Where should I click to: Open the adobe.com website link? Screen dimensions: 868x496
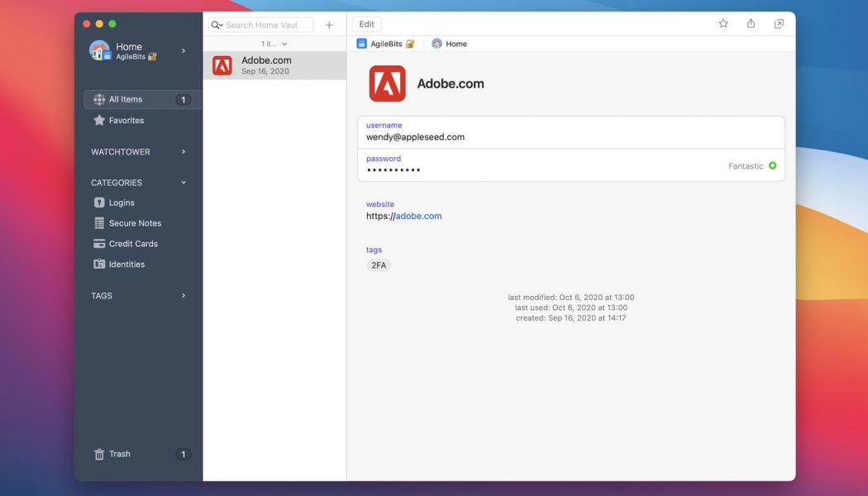(x=418, y=217)
